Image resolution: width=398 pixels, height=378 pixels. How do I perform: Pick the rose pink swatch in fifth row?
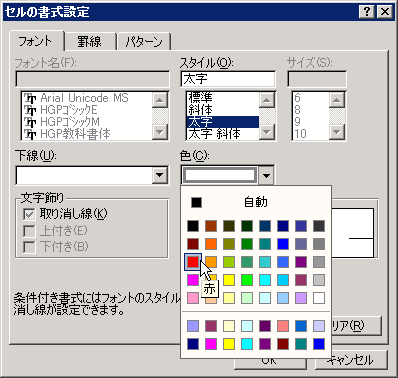pos(193,298)
